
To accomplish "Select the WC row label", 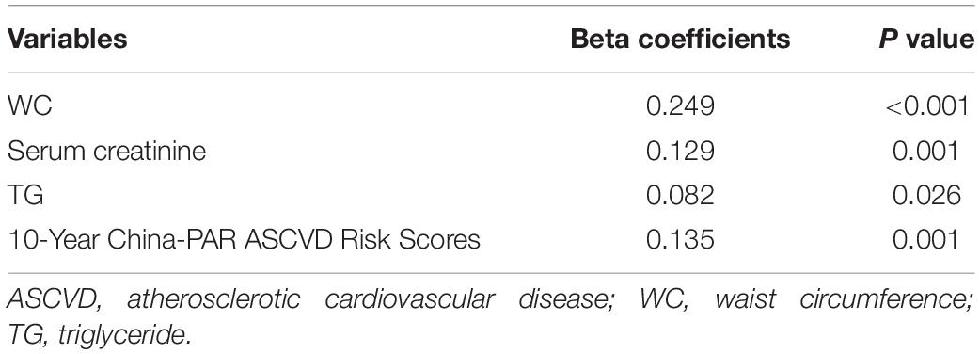I will (x=29, y=107).
